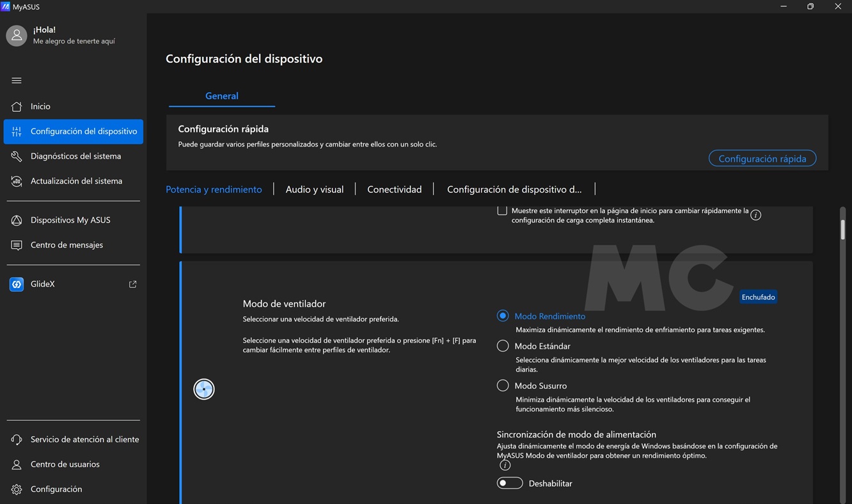Open Diagnósticos del sistema wrench icon
852x504 pixels.
click(x=17, y=157)
